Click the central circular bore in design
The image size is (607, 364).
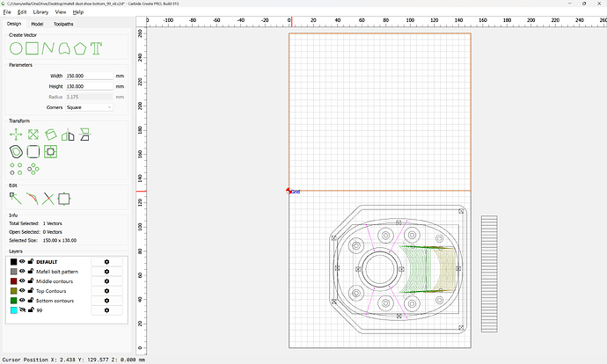[x=379, y=269]
